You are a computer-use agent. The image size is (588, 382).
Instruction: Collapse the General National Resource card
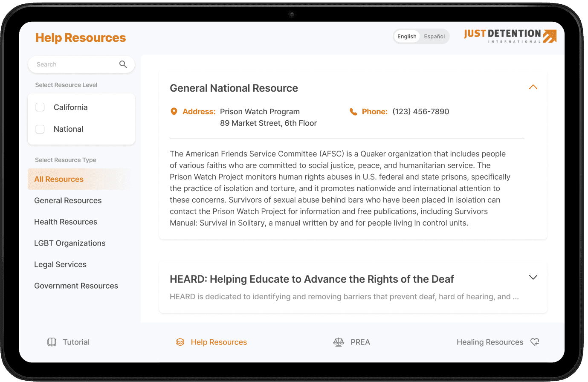point(533,87)
